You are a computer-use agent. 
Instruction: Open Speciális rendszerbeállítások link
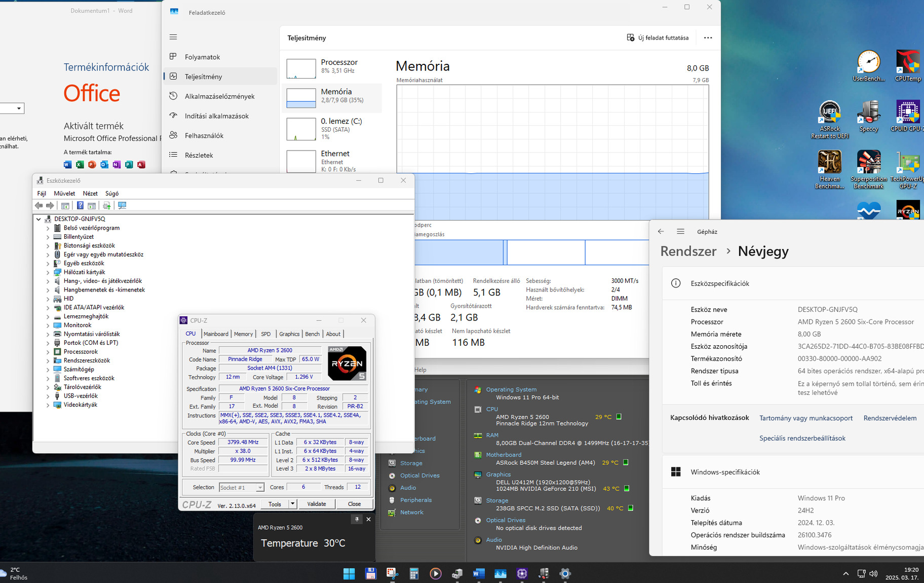pos(802,439)
